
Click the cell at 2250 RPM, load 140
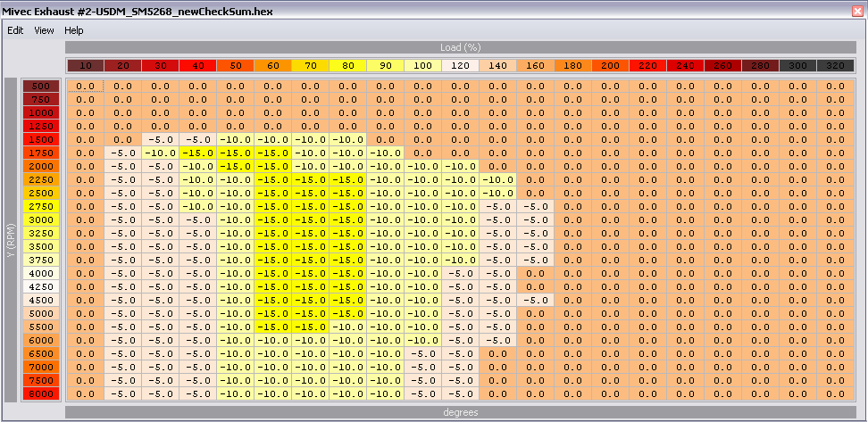pyautogui.click(x=497, y=179)
